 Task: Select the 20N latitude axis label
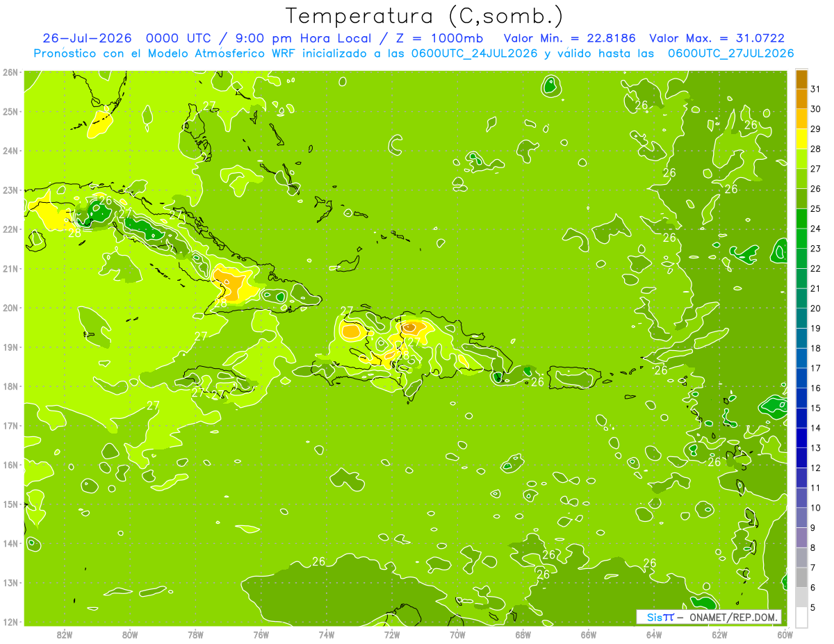click(x=10, y=308)
